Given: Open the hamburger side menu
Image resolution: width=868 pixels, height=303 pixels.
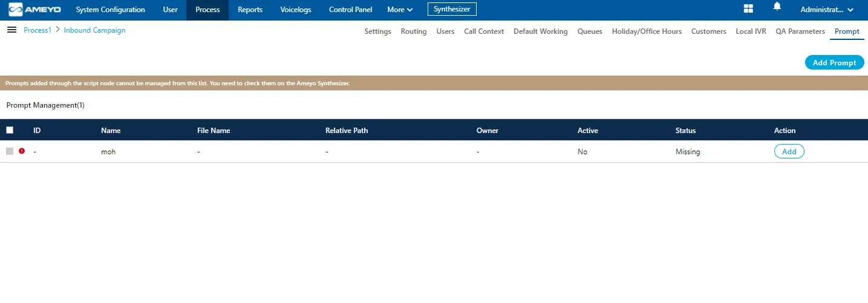Looking at the screenshot, I should (11, 30).
